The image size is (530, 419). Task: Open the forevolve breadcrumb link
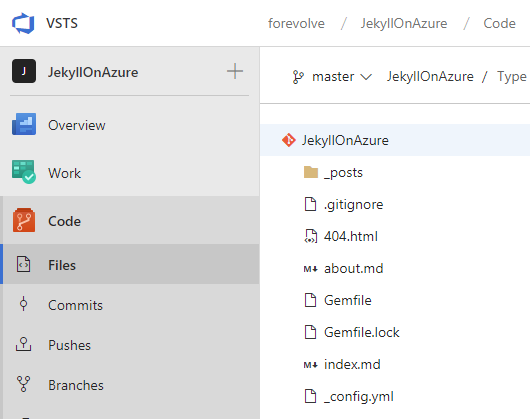tap(296, 23)
